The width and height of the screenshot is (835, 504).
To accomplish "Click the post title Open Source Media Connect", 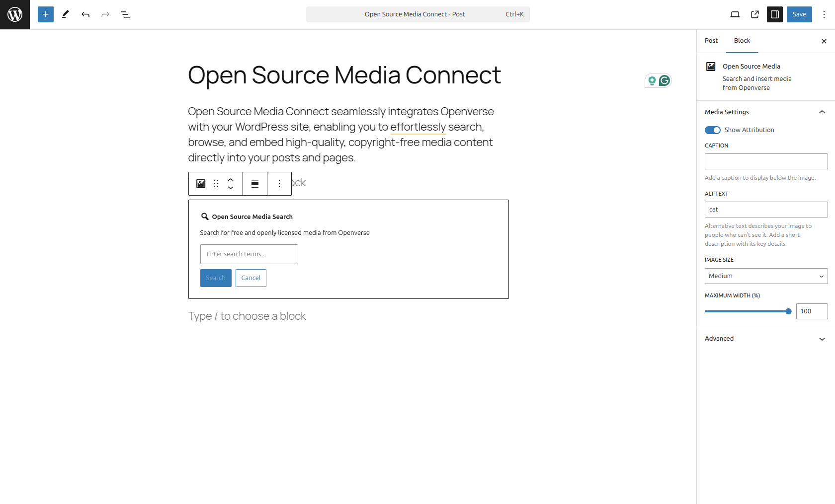I will tap(344, 75).
